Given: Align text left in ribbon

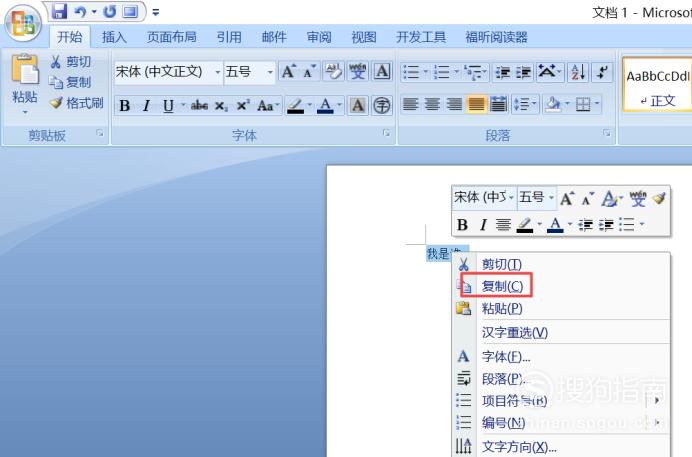Looking at the screenshot, I should coord(410,105).
